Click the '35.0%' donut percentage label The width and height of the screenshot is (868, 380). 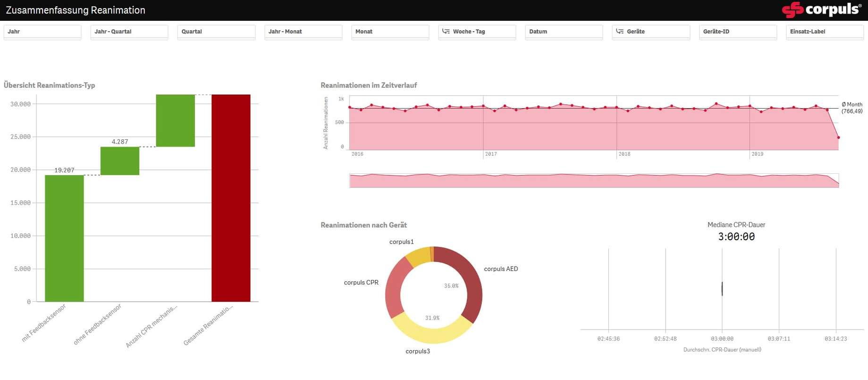click(451, 286)
